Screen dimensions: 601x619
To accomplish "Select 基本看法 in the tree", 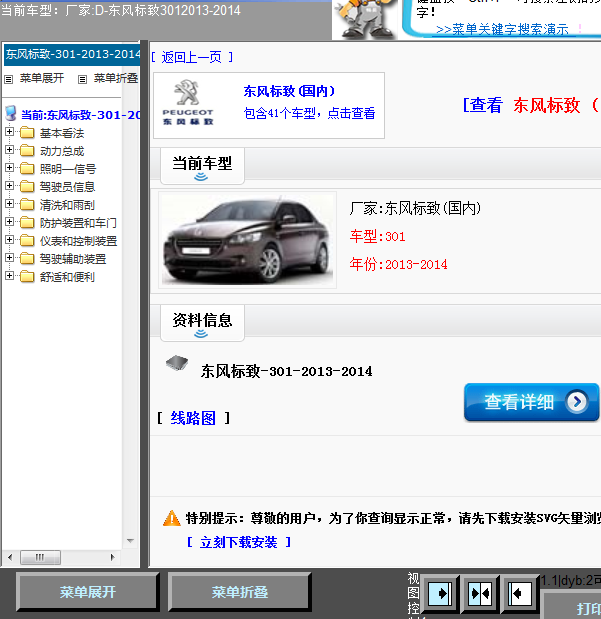I will click(62, 133).
